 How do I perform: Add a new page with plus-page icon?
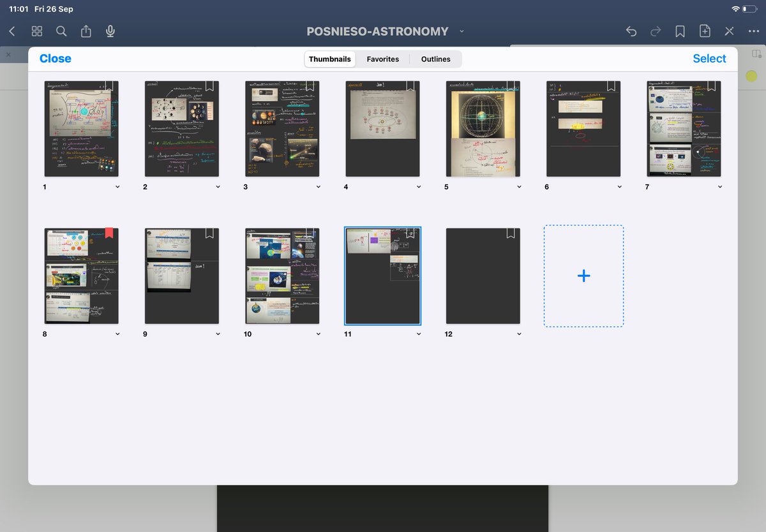(705, 31)
